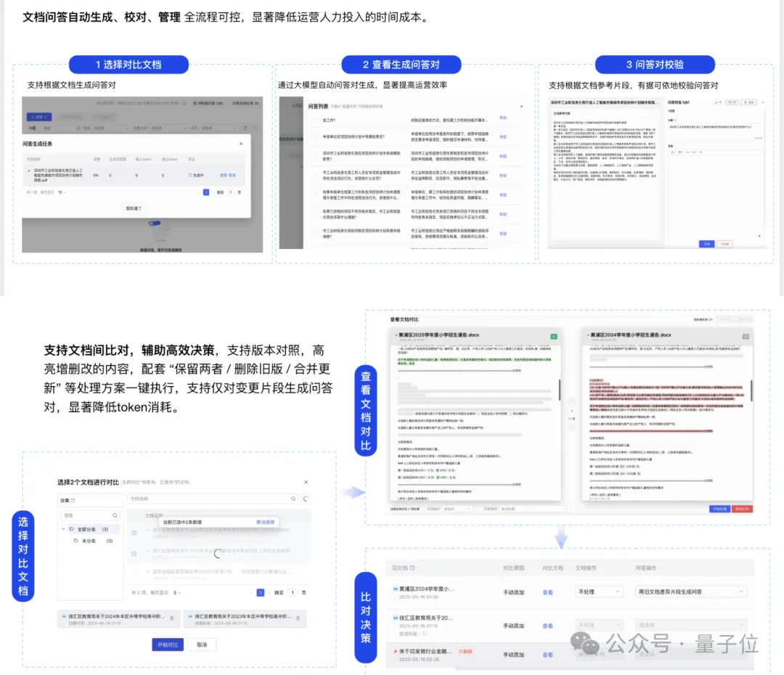Click 取消选择 link in selection notice
This screenshot has width=784, height=675.
pos(266,522)
